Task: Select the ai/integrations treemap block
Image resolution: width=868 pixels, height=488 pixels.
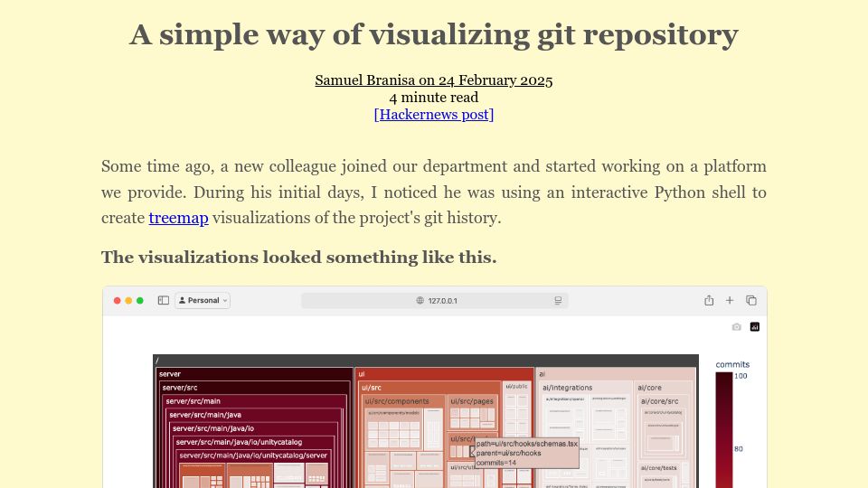Action: point(586,388)
